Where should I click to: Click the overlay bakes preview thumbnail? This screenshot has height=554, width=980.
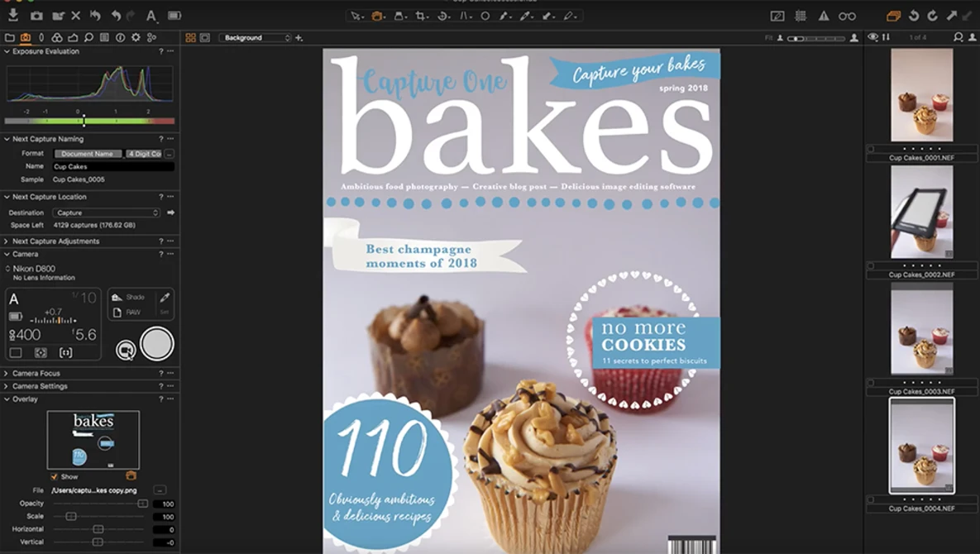(93, 440)
